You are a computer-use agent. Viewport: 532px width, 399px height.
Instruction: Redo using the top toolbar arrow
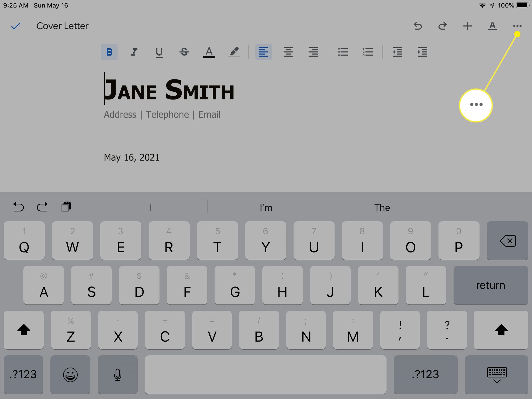click(x=442, y=26)
